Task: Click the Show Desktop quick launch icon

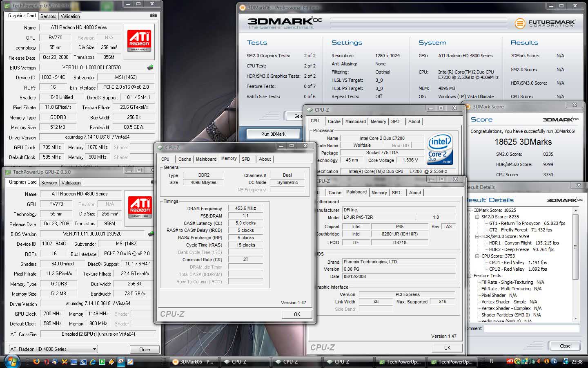Action: (x=74, y=361)
